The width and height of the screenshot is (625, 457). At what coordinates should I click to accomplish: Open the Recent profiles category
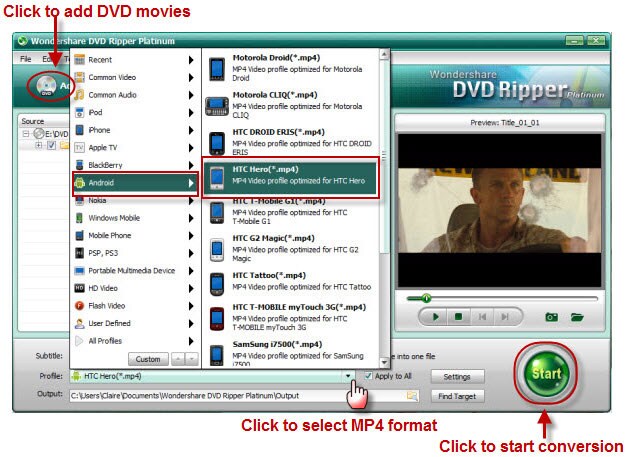click(135, 60)
